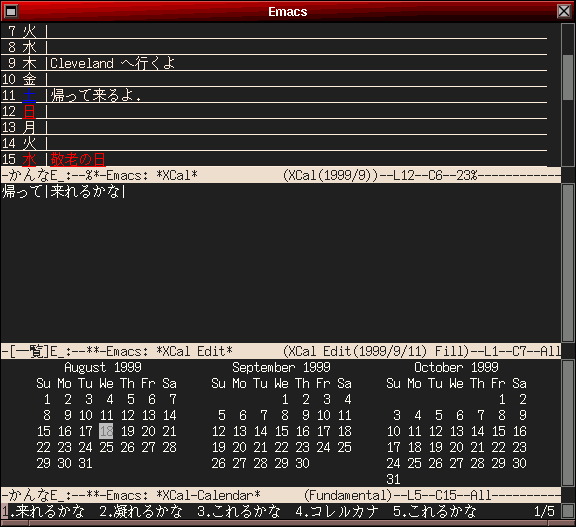The height and width of the screenshot is (527, 576).
Task: Select September 1 in the calendar
Action: point(285,399)
